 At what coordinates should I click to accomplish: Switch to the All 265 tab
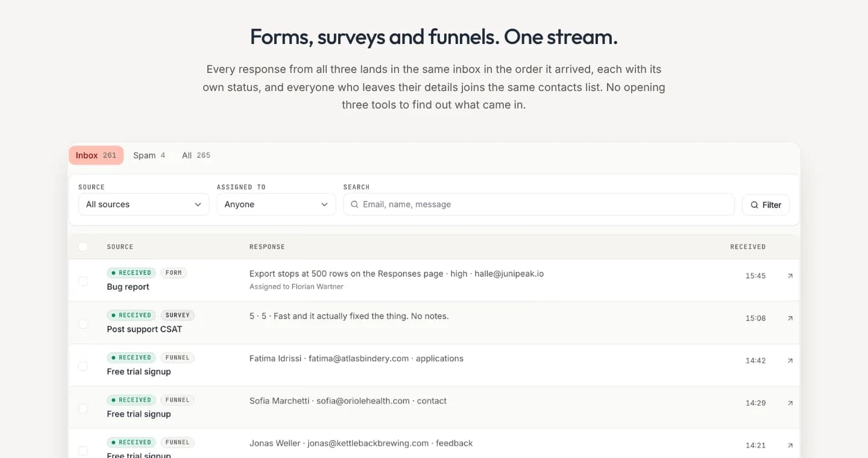[196, 155]
